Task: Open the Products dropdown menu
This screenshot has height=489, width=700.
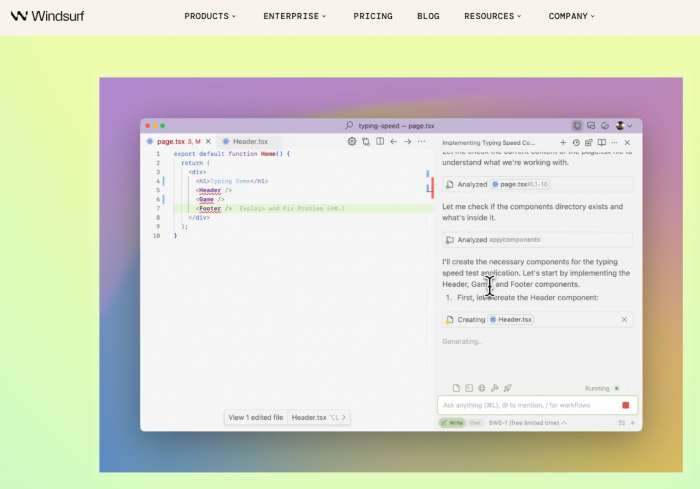Action: pos(210,16)
